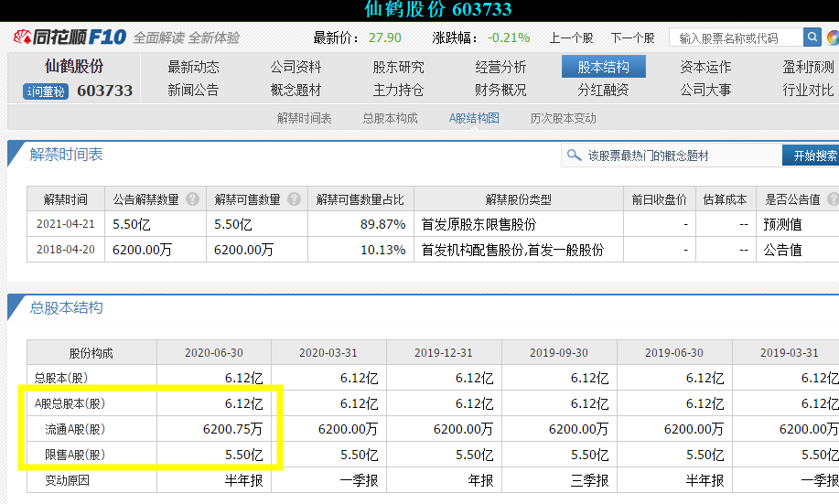This screenshot has width=839, height=504.
Task: Click the 2020-03-31 column header
Action: tap(328, 352)
